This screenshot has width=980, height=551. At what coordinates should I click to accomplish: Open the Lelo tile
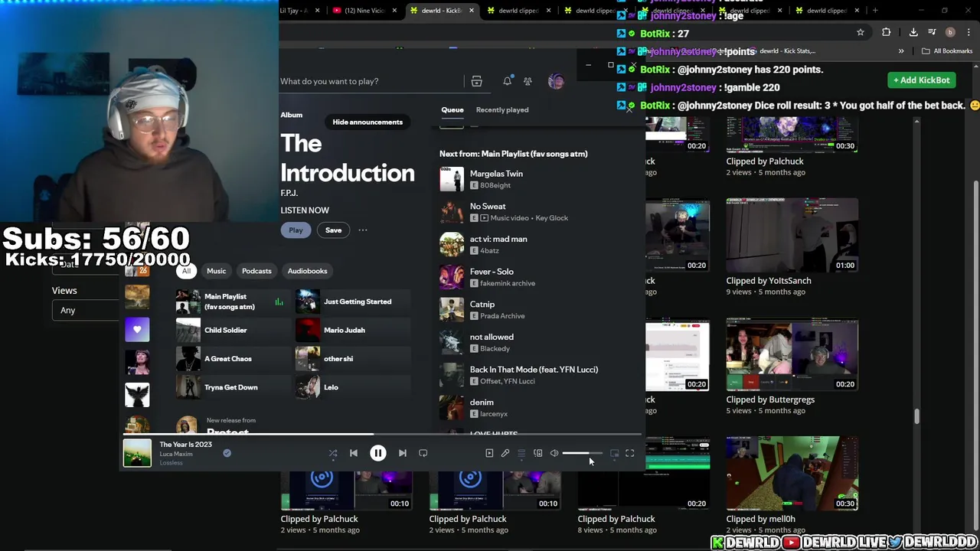(353, 387)
